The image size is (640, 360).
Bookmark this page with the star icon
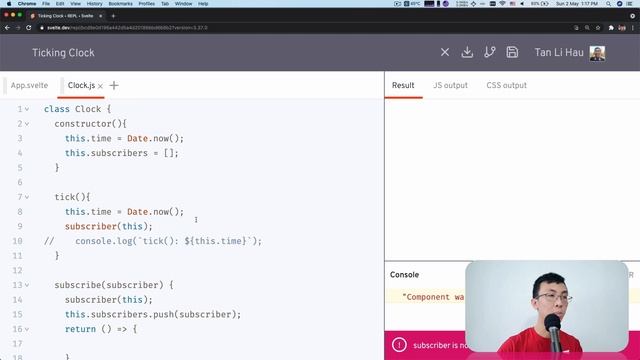coord(598,28)
